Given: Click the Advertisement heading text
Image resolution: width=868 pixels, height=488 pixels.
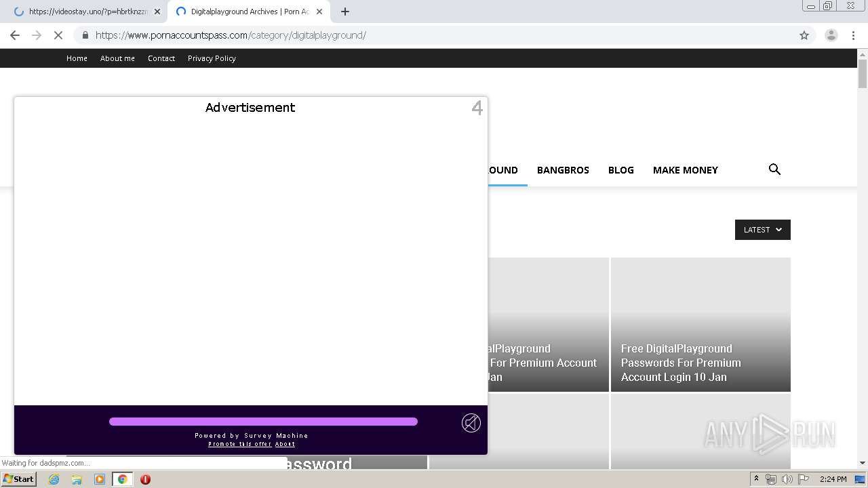Looking at the screenshot, I should click(250, 107).
